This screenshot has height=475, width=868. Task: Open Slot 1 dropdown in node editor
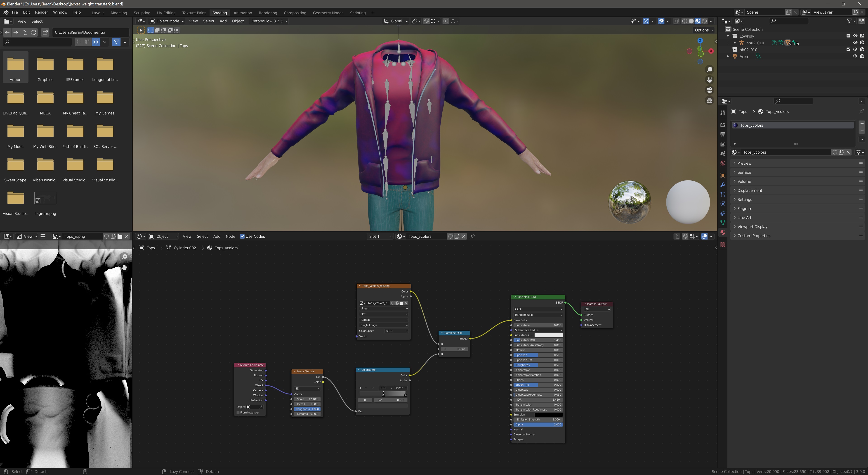pos(380,236)
